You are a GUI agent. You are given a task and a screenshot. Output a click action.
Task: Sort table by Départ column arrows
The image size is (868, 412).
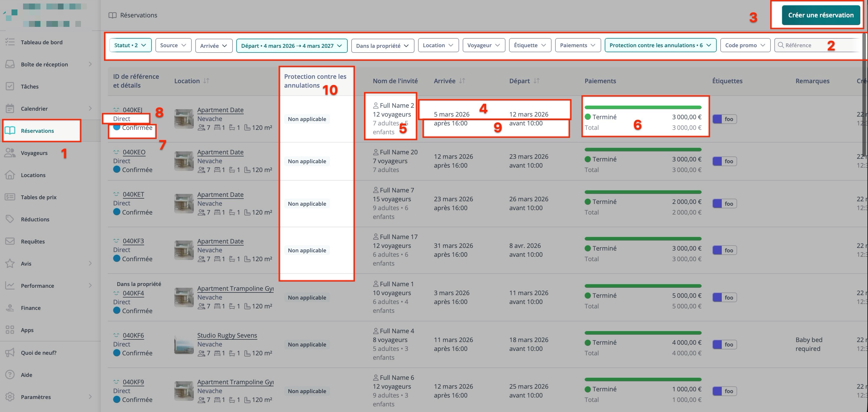tap(537, 81)
